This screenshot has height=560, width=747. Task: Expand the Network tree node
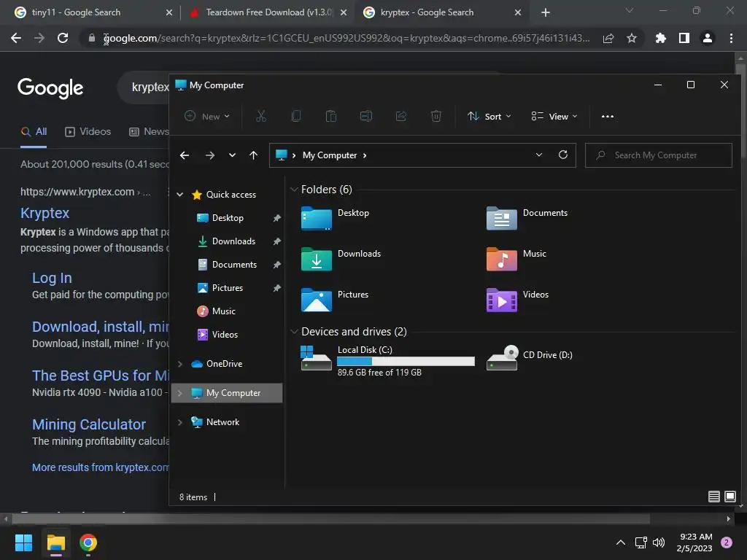(x=180, y=422)
